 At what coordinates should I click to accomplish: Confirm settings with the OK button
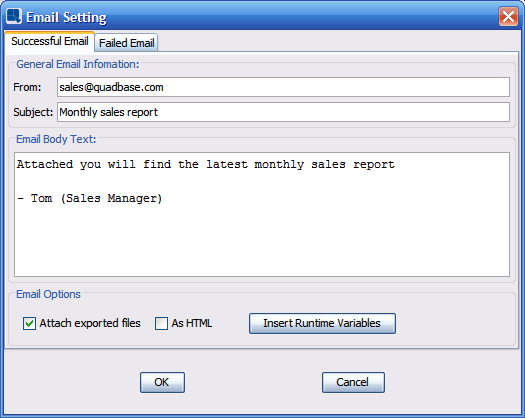pyautogui.click(x=162, y=382)
